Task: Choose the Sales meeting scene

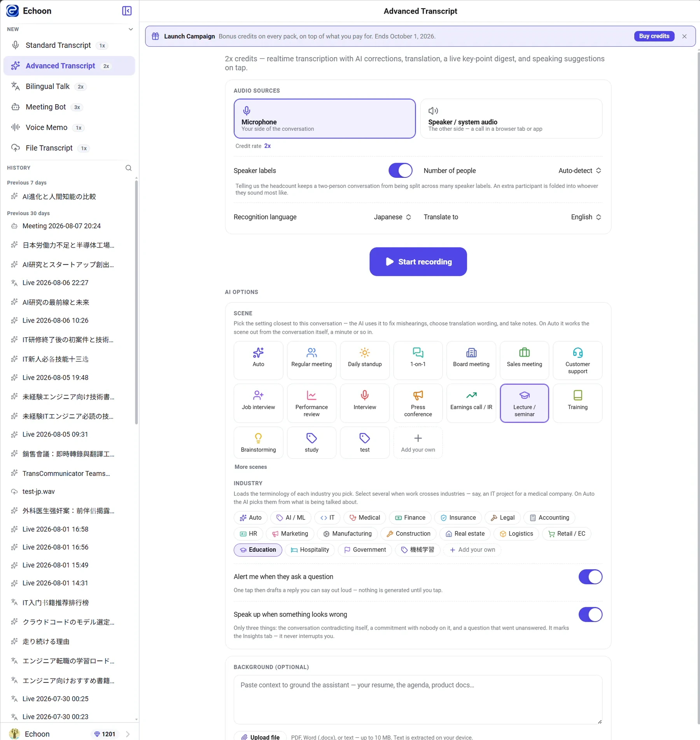Action: point(524,360)
